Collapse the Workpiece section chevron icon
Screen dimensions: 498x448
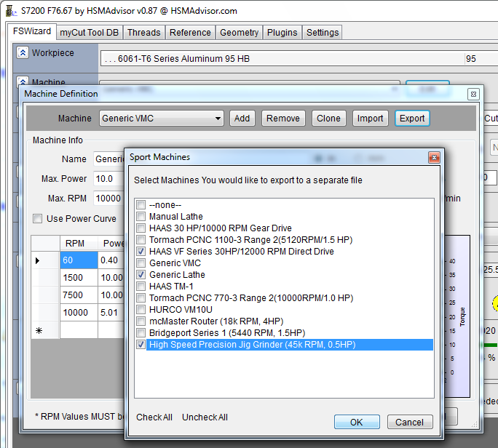(23, 52)
